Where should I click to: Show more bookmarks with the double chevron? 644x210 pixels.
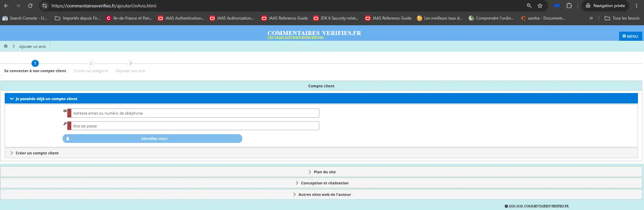591,18
